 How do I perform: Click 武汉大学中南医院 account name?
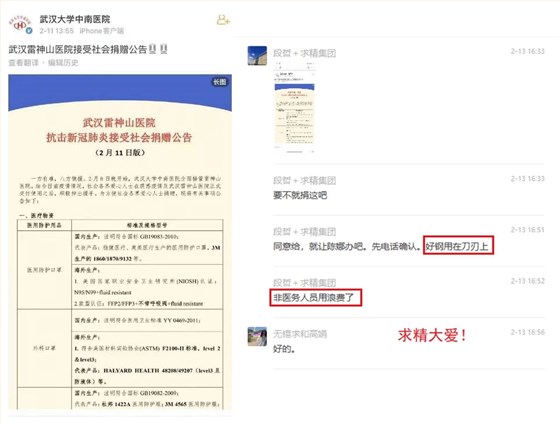(x=75, y=19)
